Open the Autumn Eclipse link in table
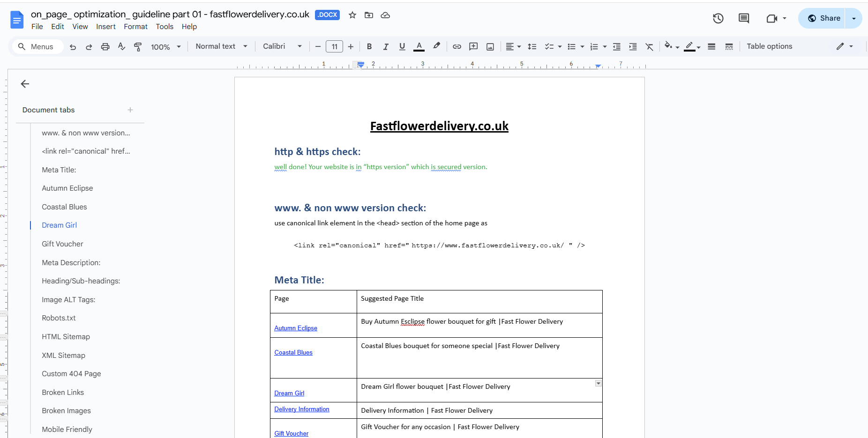Screen dimensions: 868x438 point(296,328)
